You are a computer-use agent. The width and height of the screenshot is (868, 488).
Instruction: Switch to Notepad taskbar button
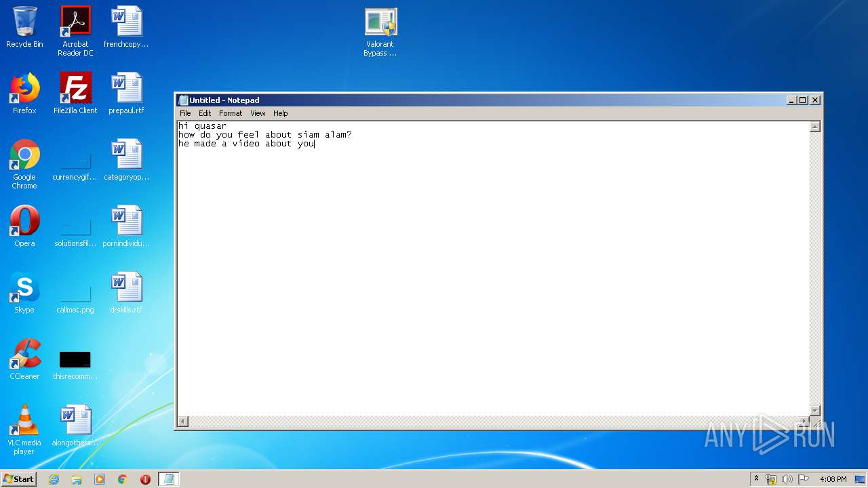point(169,479)
